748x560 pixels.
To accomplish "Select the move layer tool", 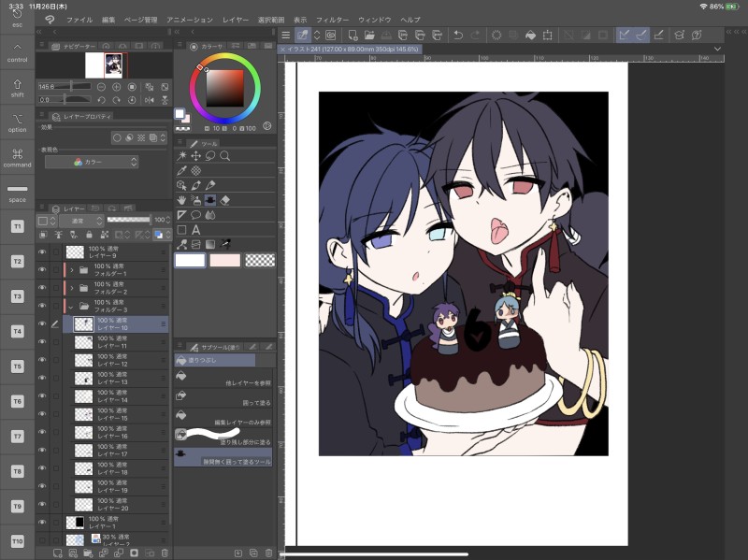I will (x=196, y=156).
